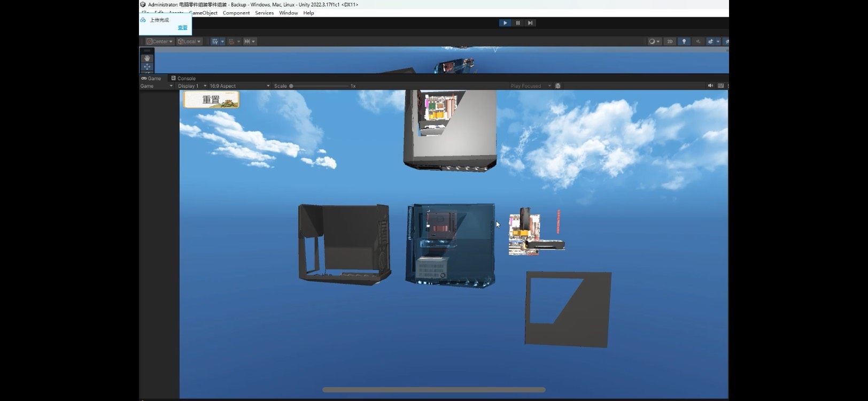Select the Hand view tool
Screen dimensions: 868x401
tap(147, 58)
